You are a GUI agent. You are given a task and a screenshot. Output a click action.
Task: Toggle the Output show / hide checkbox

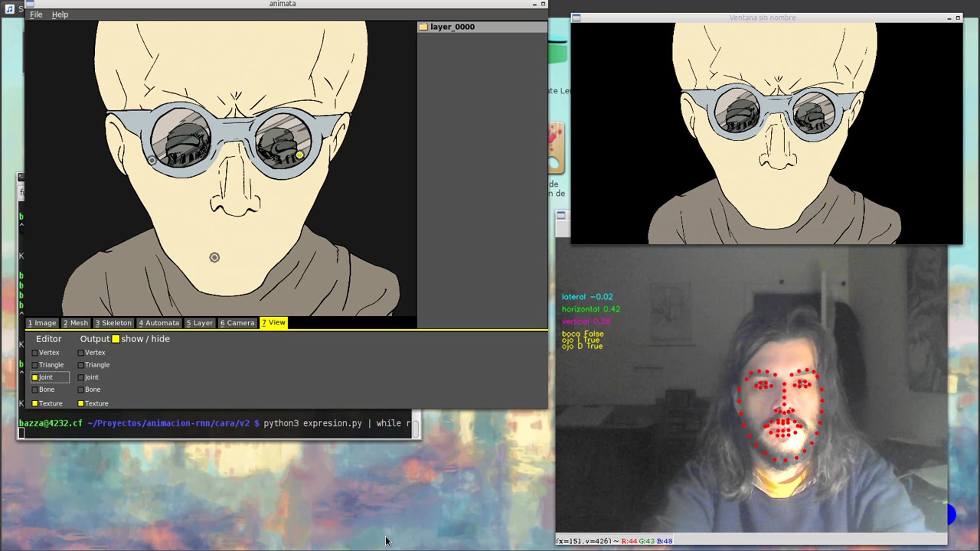pos(116,339)
